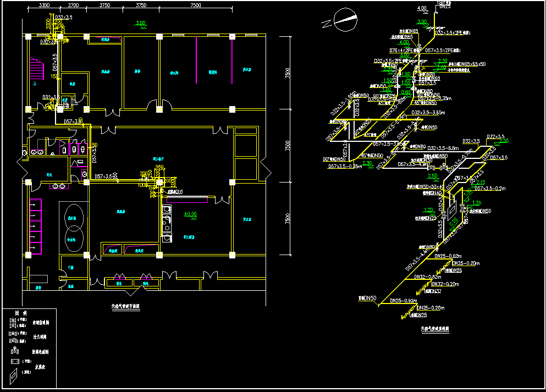Select the DN25-0.92m pipe label
The image size is (546, 392).
402,301
